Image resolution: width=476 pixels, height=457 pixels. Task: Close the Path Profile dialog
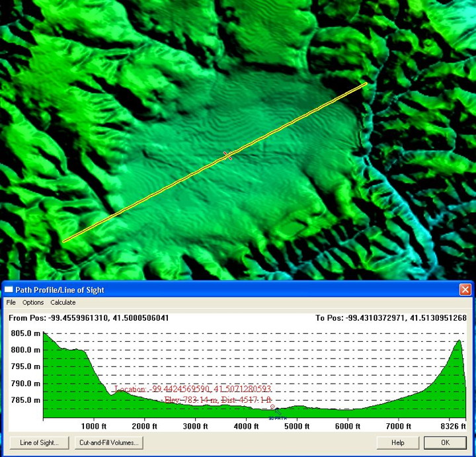pos(465,290)
